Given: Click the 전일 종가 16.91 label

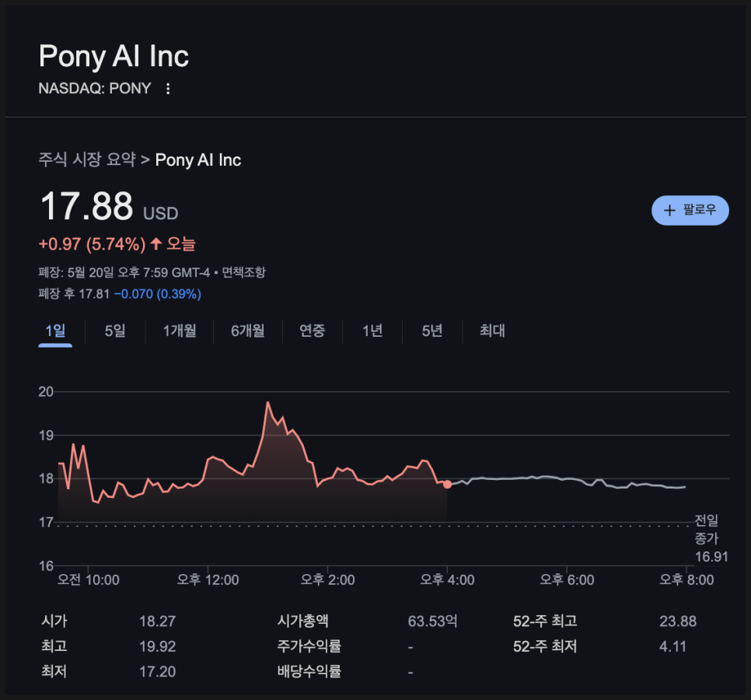Looking at the screenshot, I should click(x=711, y=538).
